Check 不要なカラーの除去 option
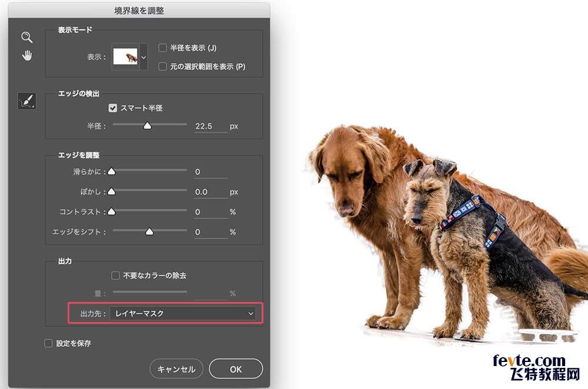The height and width of the screenshot is (389, 588). [x=115, y=276]
